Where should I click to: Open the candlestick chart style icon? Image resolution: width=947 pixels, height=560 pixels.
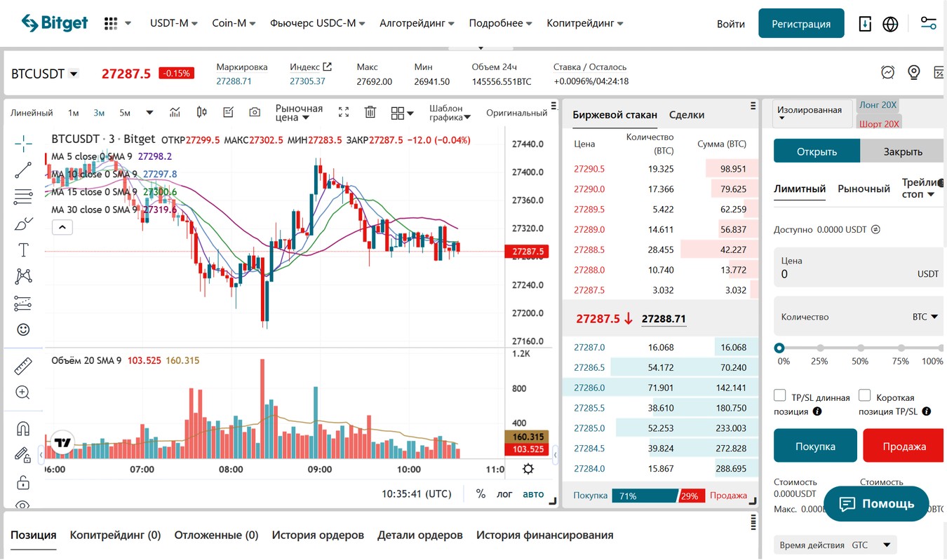tap(202, 112)
